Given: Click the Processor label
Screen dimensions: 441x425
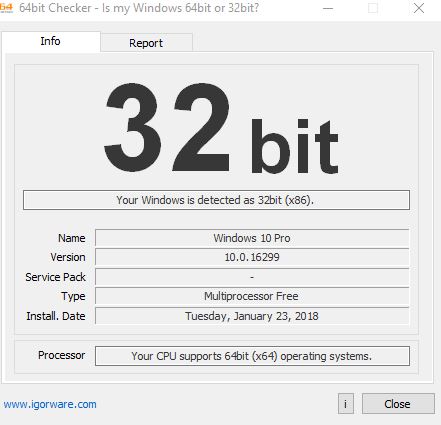Looking at the screenshot, I should click(62, 355).
